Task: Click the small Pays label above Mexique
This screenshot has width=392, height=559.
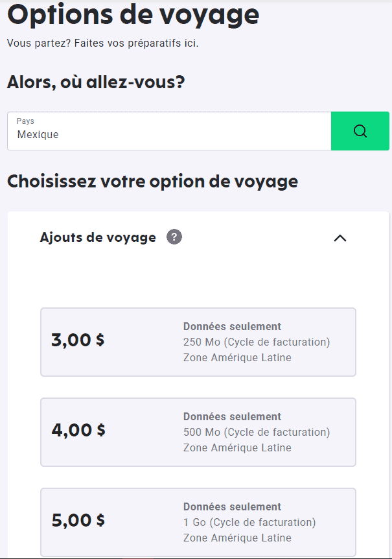Action: (25, 121)
